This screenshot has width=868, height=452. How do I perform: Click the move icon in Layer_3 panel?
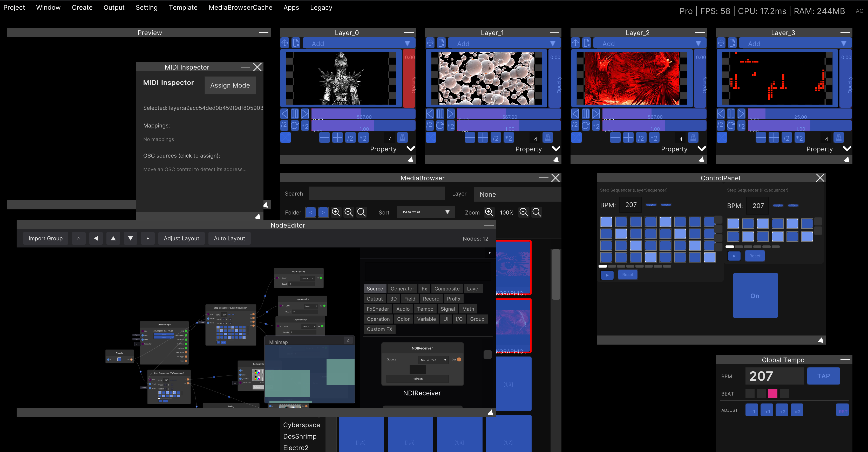pos(721,43)
